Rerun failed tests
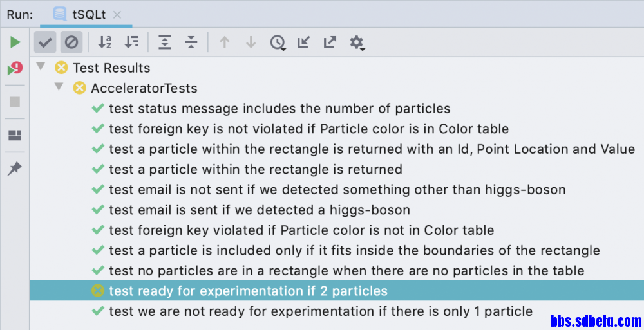This screenshot has height=330, width=644. coord(15,68)
